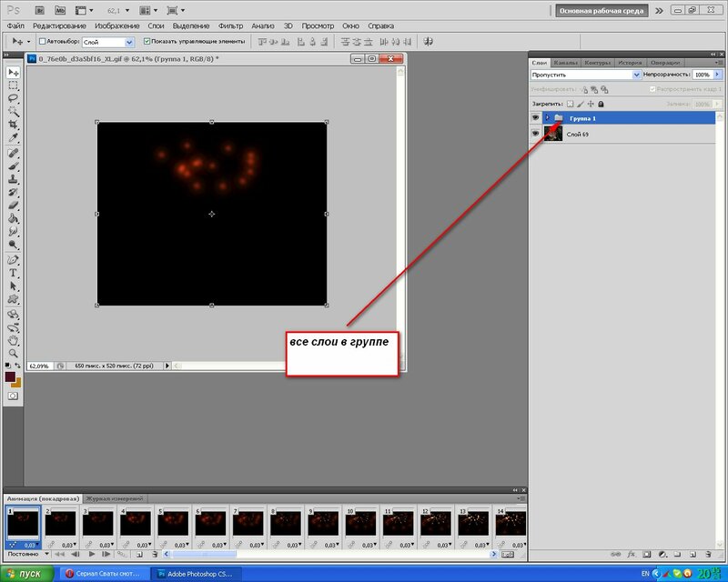Select the Type tool
Viewport: 728px width, 582px height.
point(13,273)
